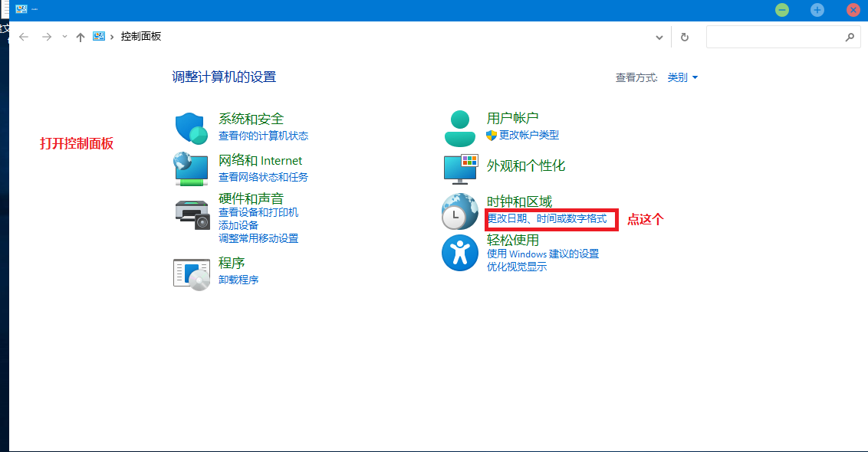Expand recent locations chevron next to forward arrow
This screenshot has width=868, height=452.
[x=64, y=37]
